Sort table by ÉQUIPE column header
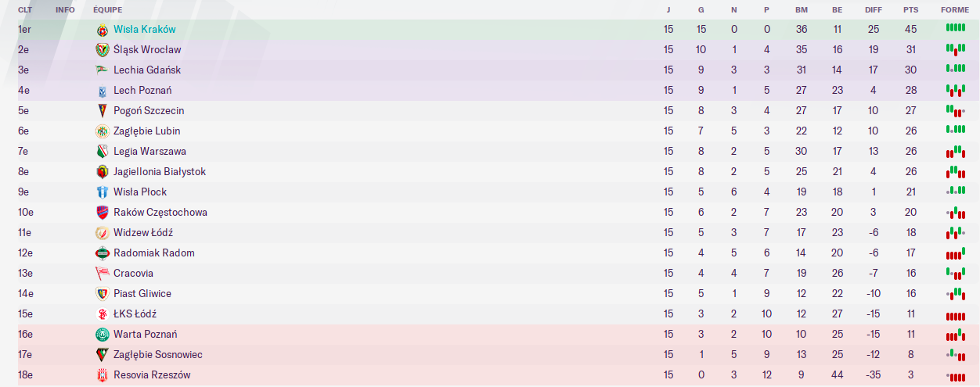This screenshot has width=980, height=387. click(x=108, y=10)
